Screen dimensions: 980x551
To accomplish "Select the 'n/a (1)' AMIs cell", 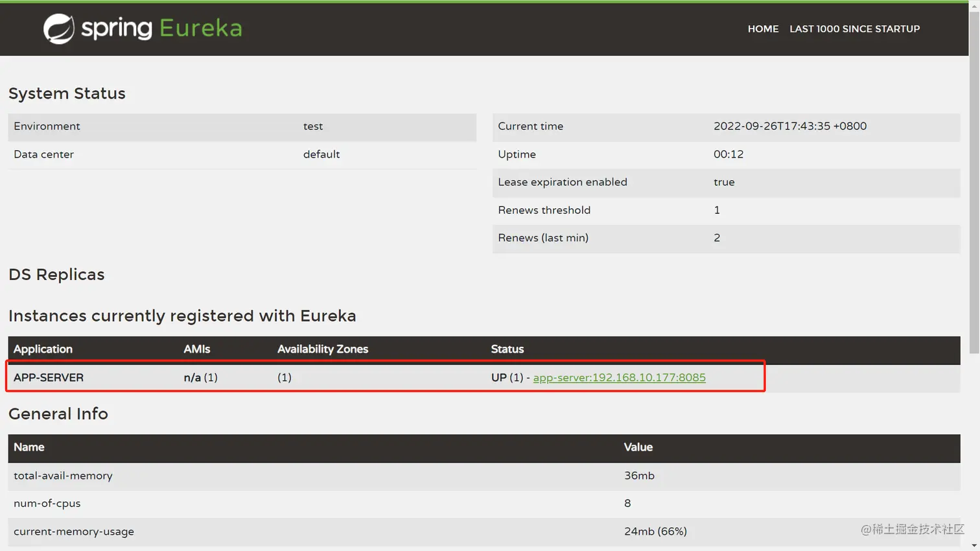I will [x=200, y=377].
